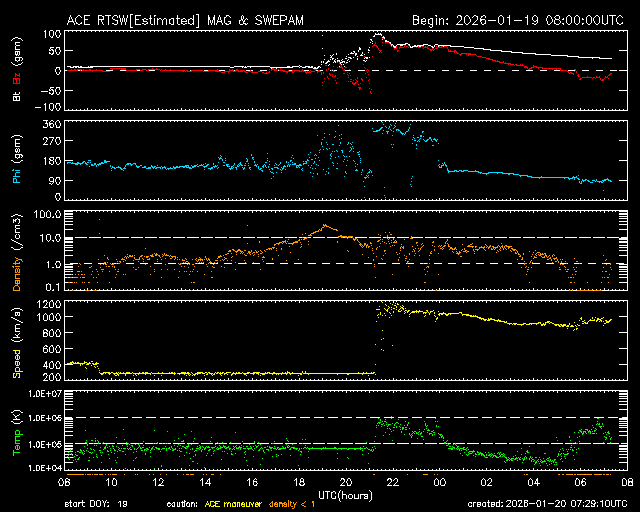
Task: Click the 00 hour tick on time axis
Action: [440, 483]
